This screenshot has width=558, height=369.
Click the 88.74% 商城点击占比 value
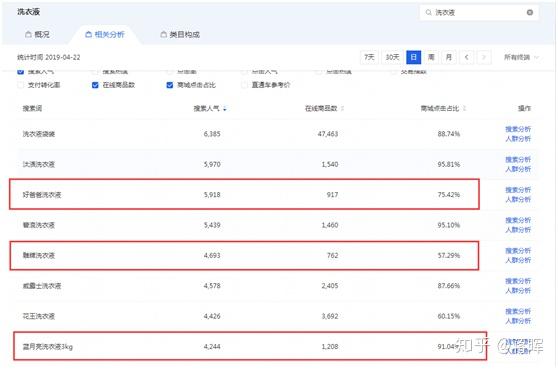449,134
